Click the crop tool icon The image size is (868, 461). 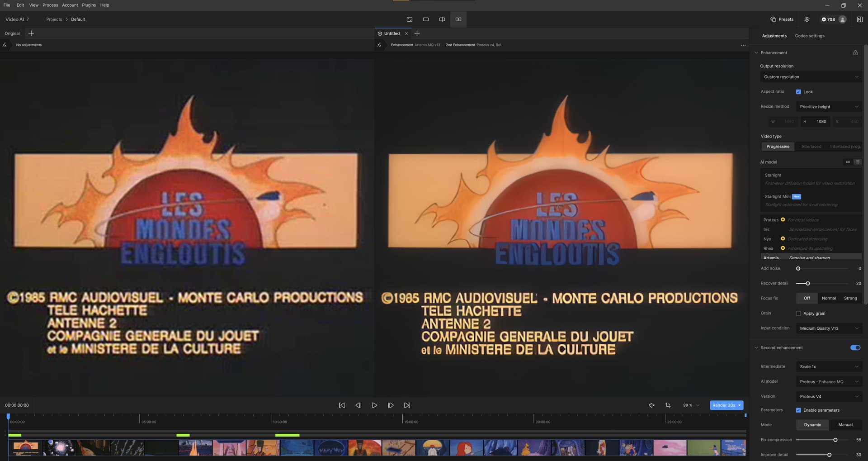(x=668, y=405)
